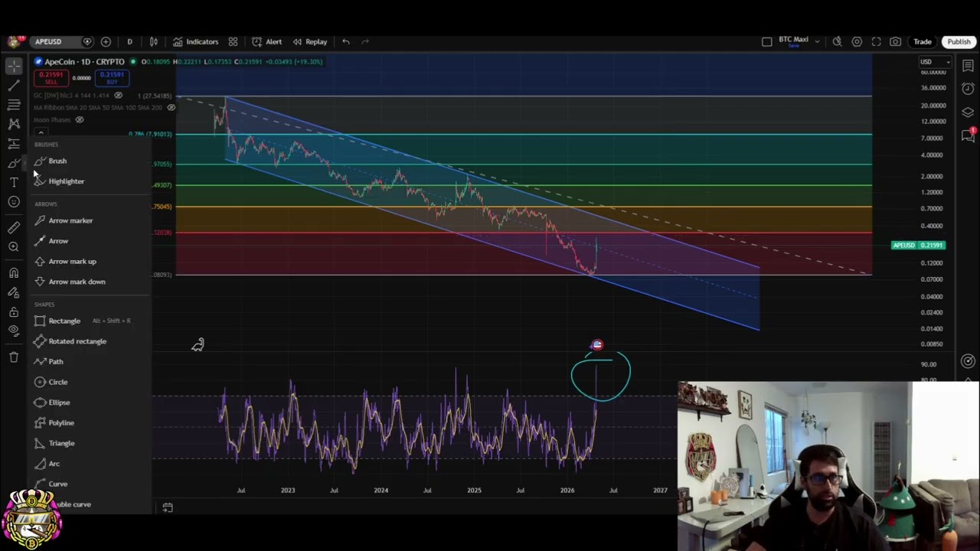Enter fullscreen mode icon

(x=876, y=41)
